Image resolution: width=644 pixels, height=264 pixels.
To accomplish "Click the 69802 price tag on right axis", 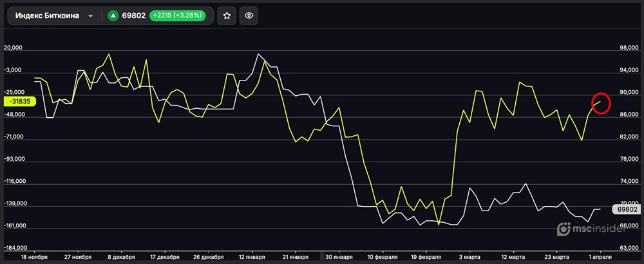I will coord(627,209).
